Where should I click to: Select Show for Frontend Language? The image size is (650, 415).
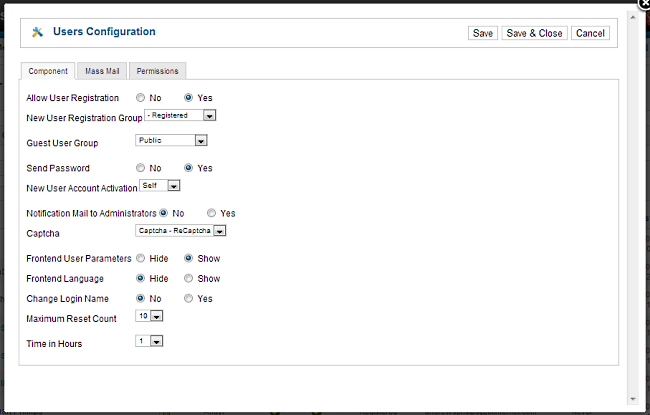pyautogui.click(x=189, y=278)
